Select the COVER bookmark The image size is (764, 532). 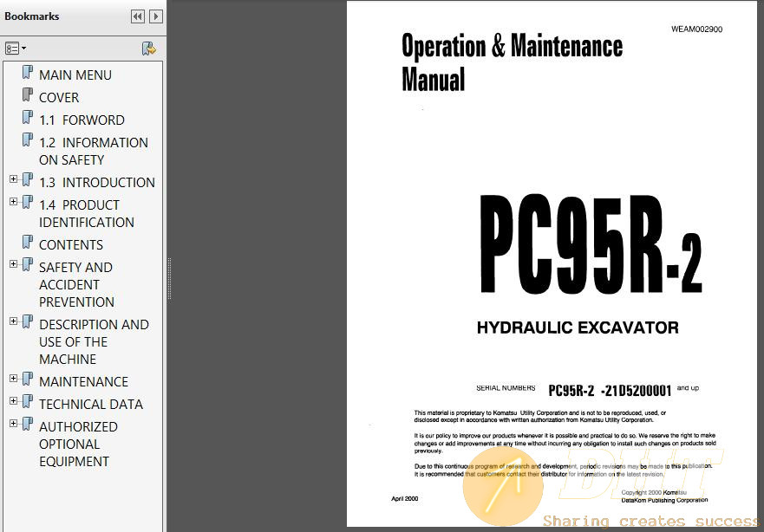click(x=59, y=97)
